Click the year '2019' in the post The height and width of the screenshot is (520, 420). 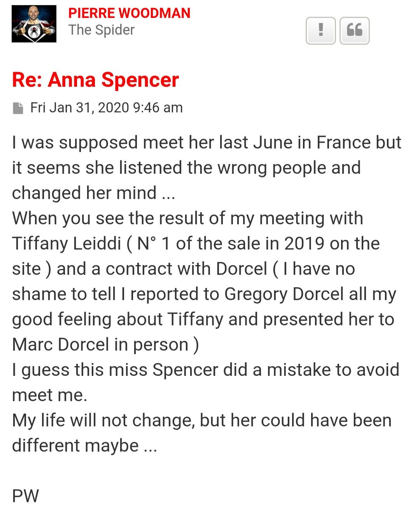coord(304,244)
